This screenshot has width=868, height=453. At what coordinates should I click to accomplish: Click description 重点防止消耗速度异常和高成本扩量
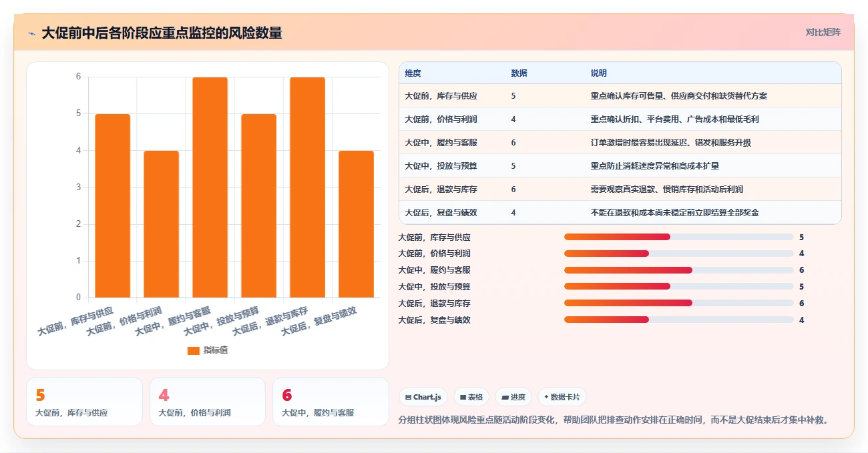[x=654, y=165]
